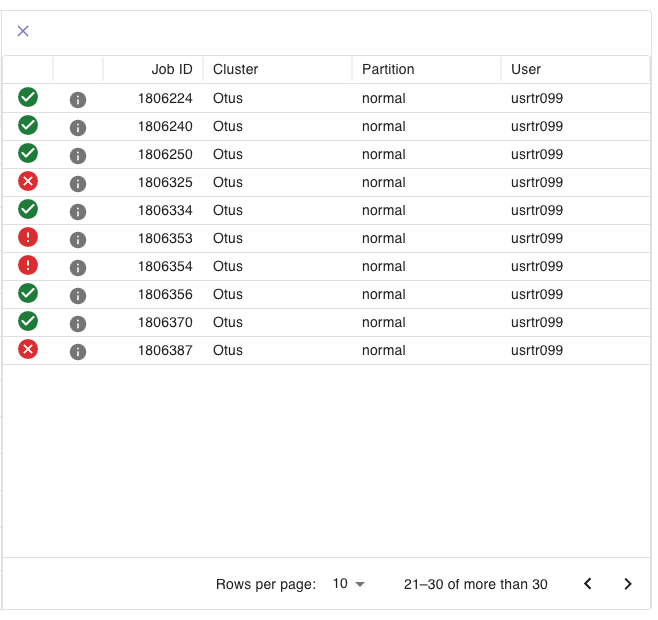Open Rows per page dropdown showing 10

(348, 583)
